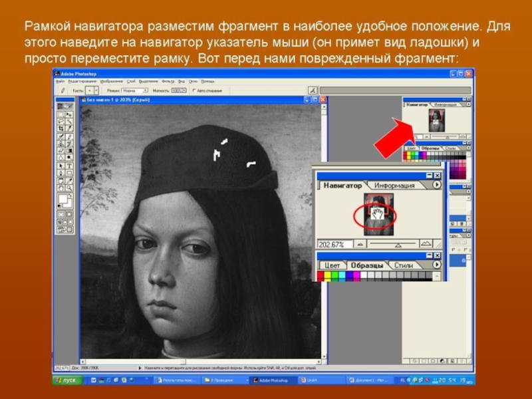Switch to Quick Mask mode in the toolbox

coord(69,214)
